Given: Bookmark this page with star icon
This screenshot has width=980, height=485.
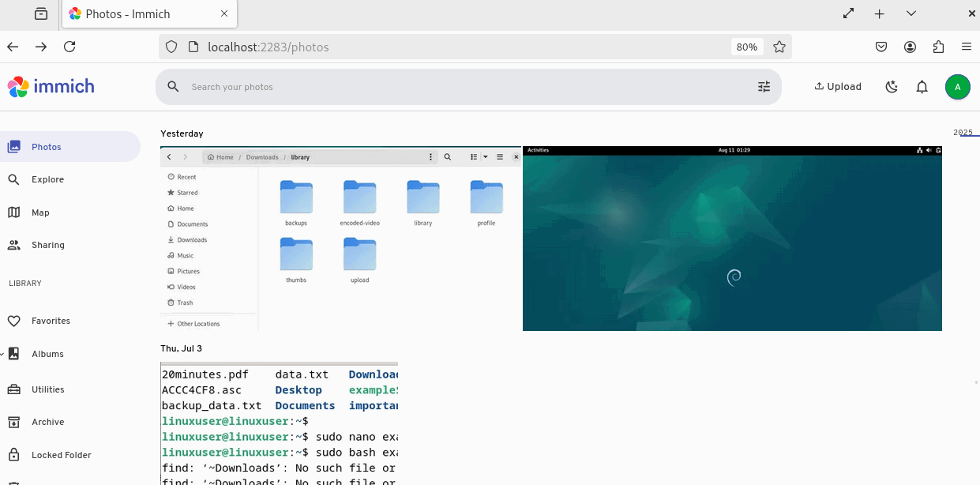Looking at the screenshot, I should pos(779,47).
